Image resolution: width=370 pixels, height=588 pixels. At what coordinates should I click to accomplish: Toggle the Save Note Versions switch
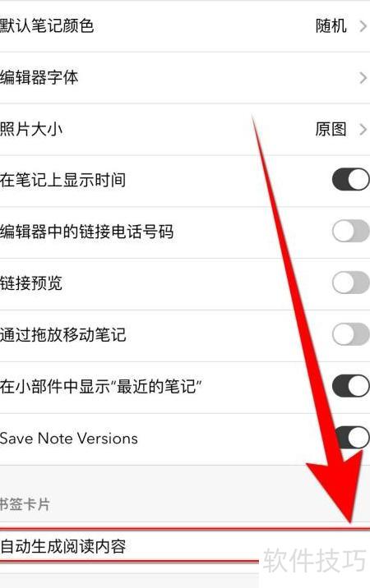click(351, 437)
